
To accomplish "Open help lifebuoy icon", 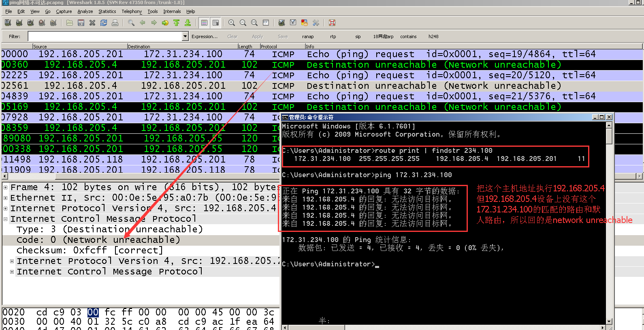I will point(332,23).
